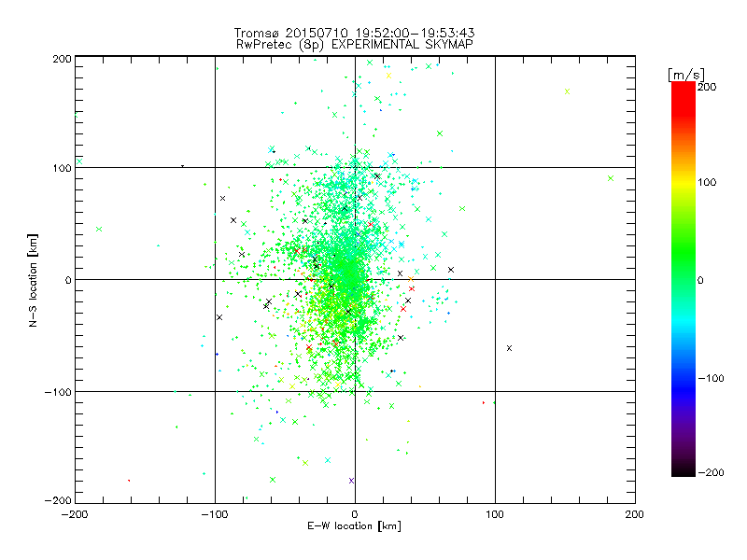747x560 pixels.
Task: Click the purple X marker near the plot bottom
Action: click(352, 481)
